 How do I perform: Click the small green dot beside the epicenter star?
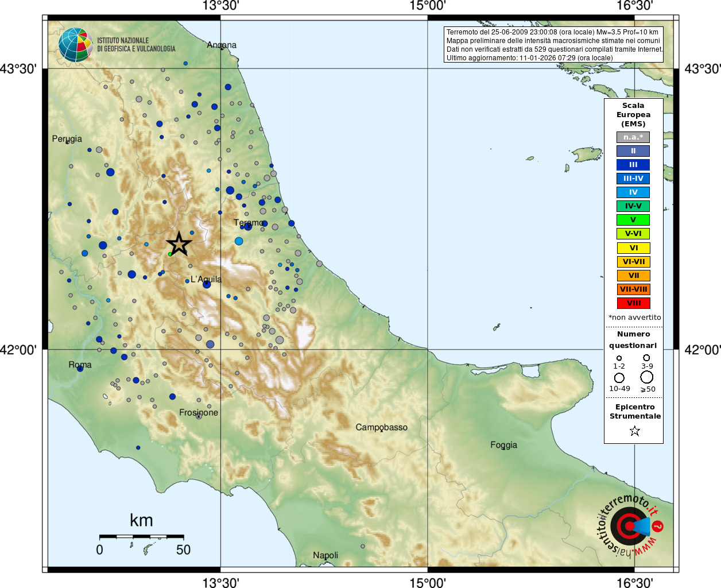tap(170, 254)
